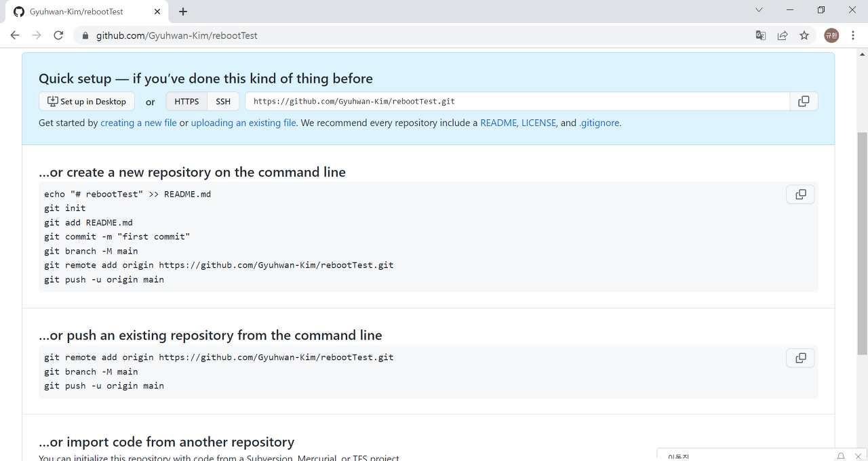This screenshot has width=868, height=461.
Task: Follow the LICENSE link
Action: [x=538, y=123]
